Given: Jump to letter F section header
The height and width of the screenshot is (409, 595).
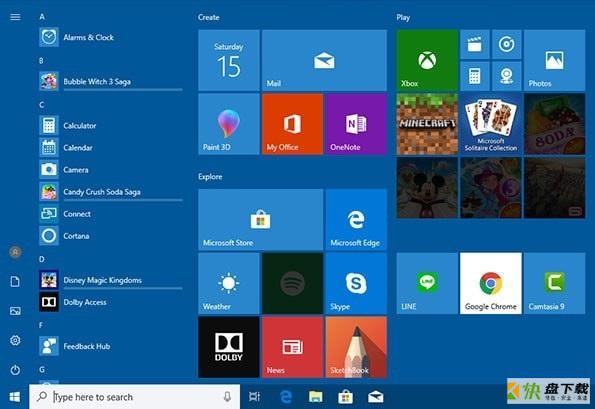Looking at the screenshot, I should 41,325.
